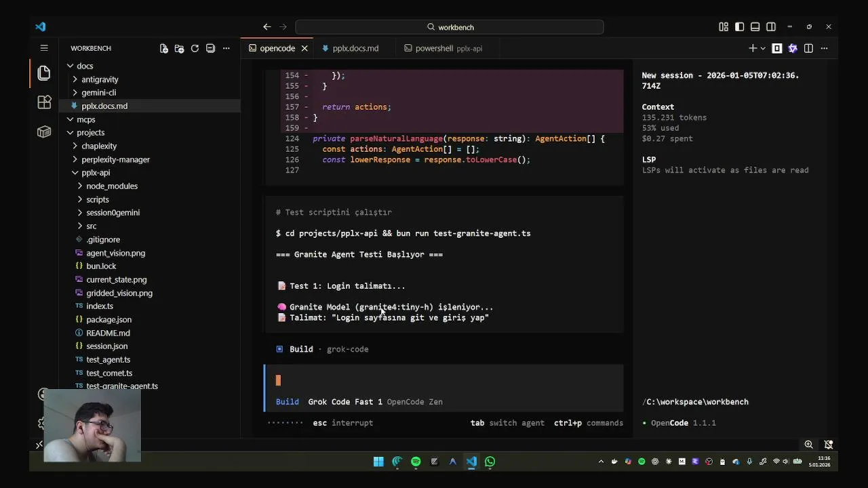
Task: Click the VS Code logo in title bar
Action: (x=40, y=27)
